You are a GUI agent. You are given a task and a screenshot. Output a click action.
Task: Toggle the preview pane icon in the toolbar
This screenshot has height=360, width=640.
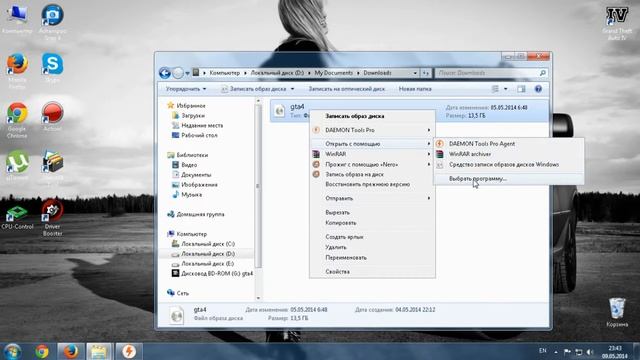(521, 89)
